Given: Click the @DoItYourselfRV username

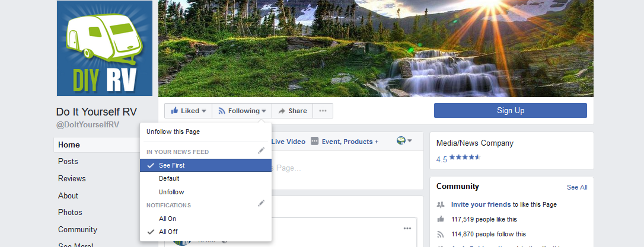Looking at the screenshot, I should point(88,125).
